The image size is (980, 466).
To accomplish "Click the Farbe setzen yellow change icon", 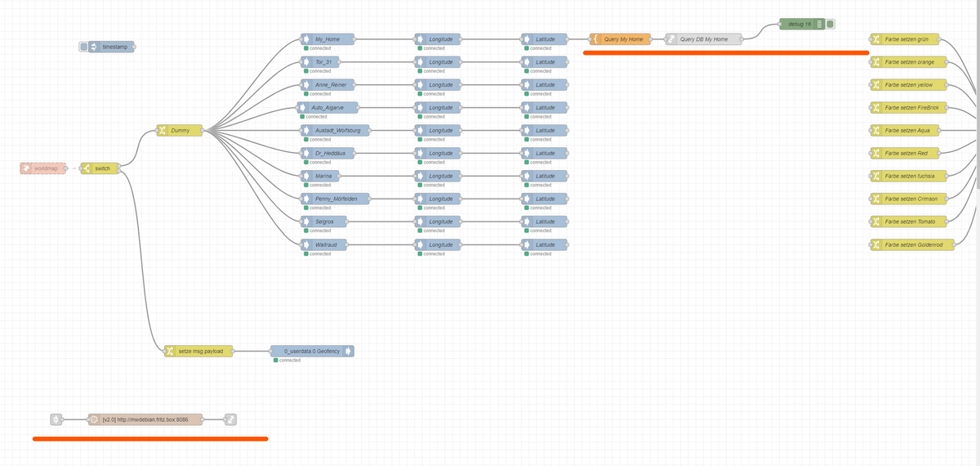I will (x=876, y=85).
